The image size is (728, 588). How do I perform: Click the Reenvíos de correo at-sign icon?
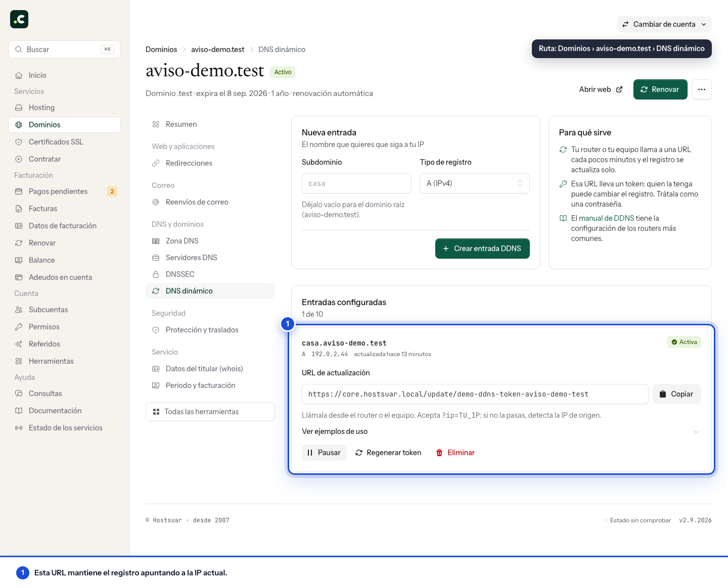pyautogui.click(x=156, y=202)
